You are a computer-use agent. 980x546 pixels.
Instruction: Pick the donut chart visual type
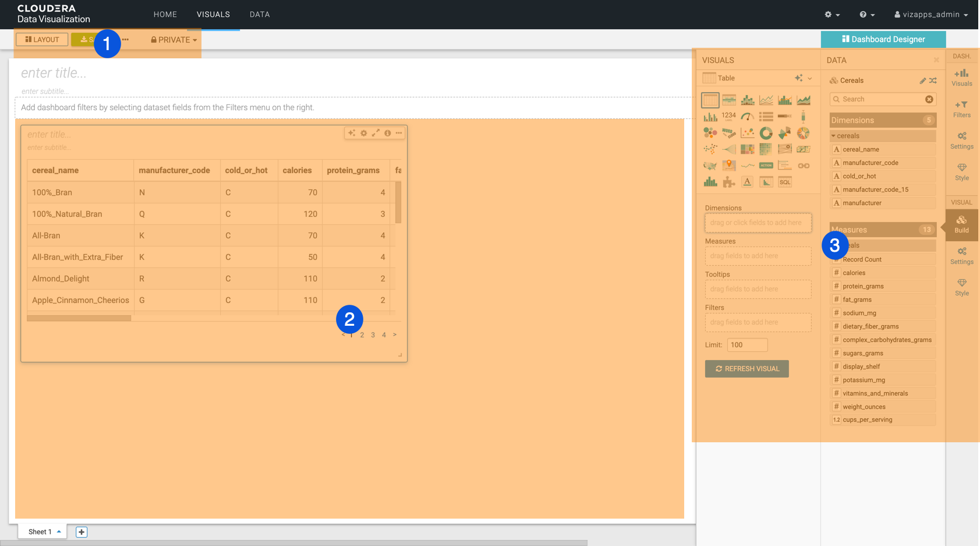(766, 133)
